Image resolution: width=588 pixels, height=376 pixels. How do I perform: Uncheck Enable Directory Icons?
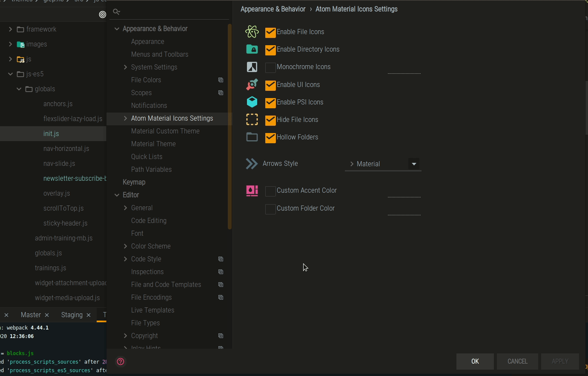270,49
